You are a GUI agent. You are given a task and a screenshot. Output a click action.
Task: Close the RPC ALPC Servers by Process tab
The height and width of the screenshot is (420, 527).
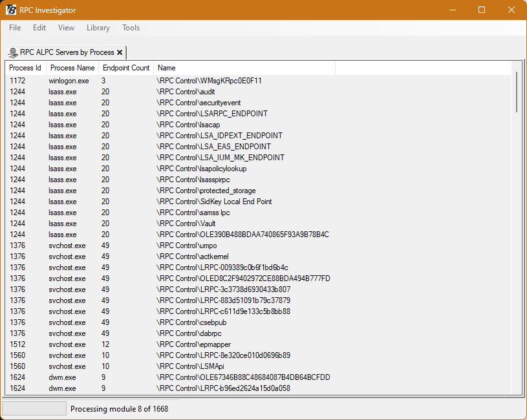coord(120,52)
